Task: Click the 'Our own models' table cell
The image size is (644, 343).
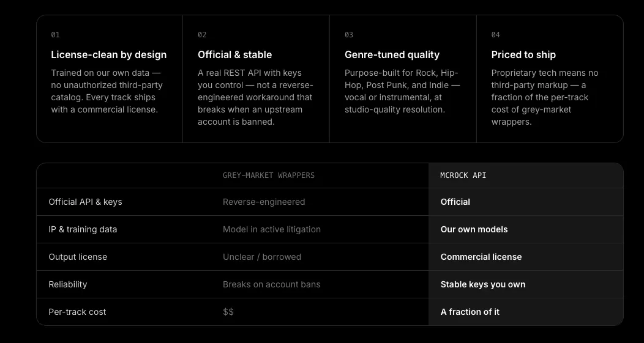Action: coord(474,229)
